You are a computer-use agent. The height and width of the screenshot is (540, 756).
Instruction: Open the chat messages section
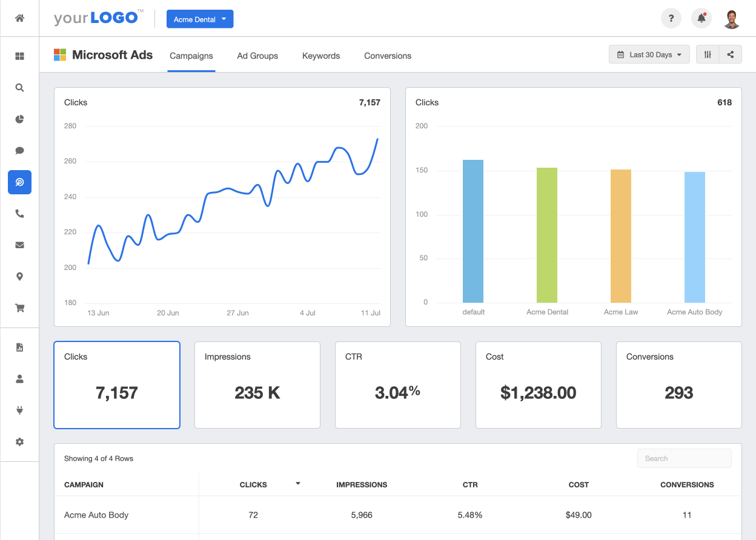pos(19,151)
